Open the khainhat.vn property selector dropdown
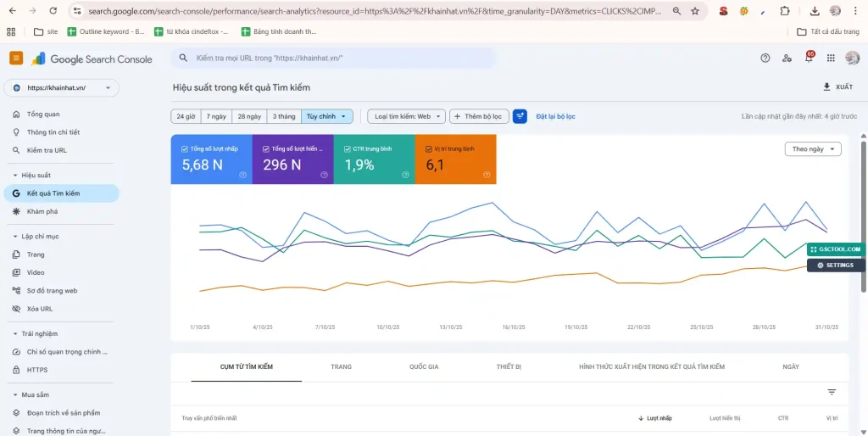This screenshot has width=868, height=436. (x=61, y=87)
